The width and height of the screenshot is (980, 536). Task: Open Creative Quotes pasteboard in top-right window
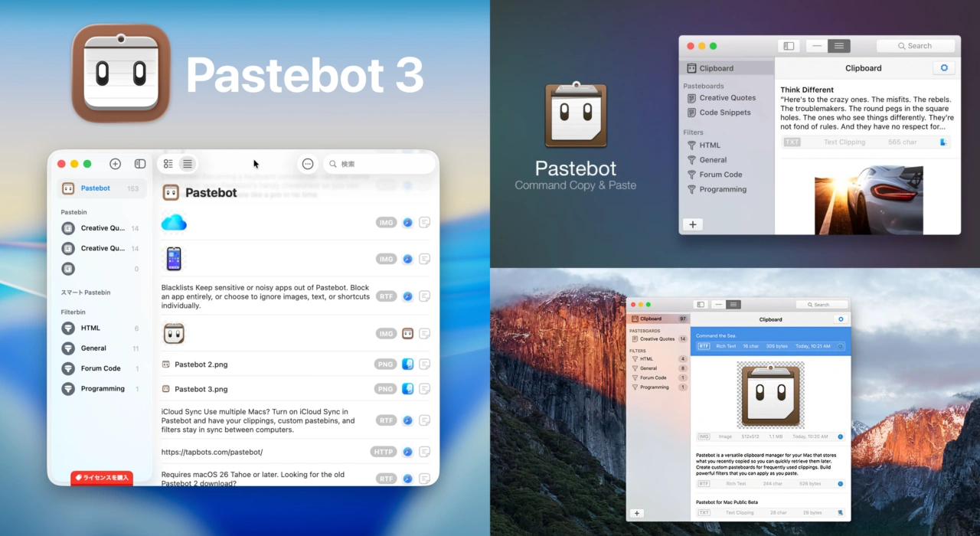pyautogui.click(x=727, y=98)
